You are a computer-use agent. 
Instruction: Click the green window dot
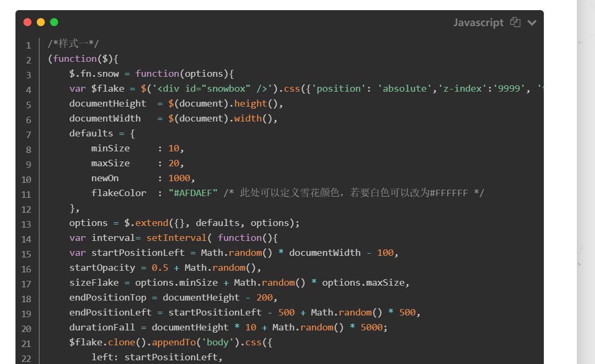pos(54,22)
